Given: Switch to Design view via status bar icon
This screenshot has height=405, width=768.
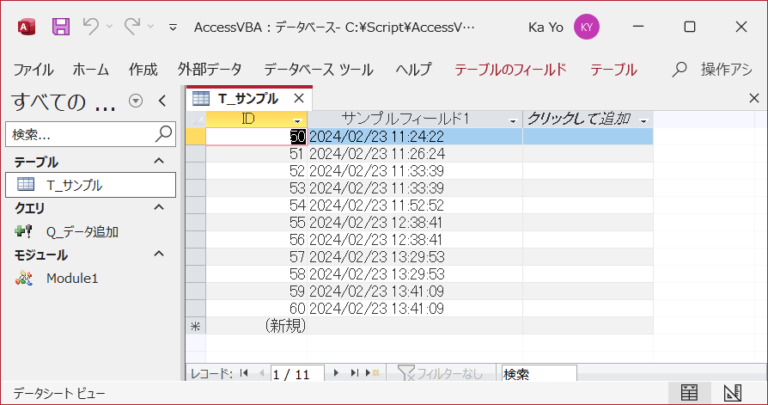Looking at the screenshot, I should pos(733,392).
